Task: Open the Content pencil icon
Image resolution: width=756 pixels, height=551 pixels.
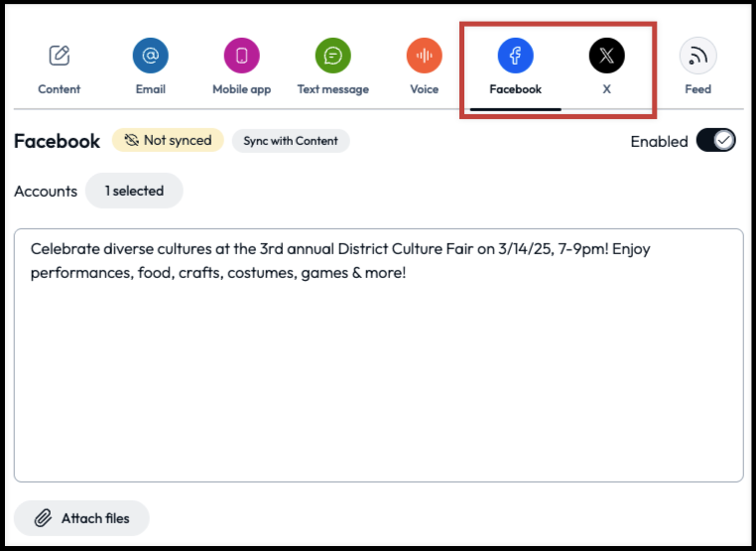Action: coord(60,56)
